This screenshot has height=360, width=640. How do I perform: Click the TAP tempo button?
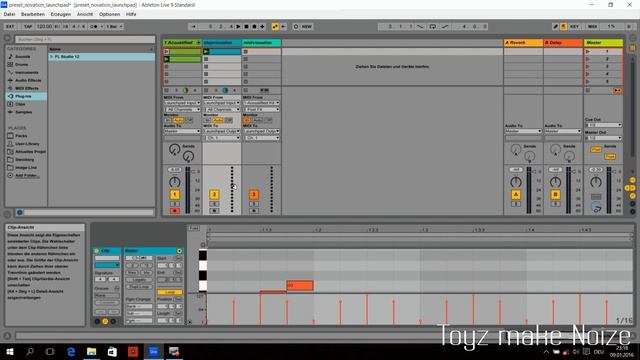click(28, 27)
